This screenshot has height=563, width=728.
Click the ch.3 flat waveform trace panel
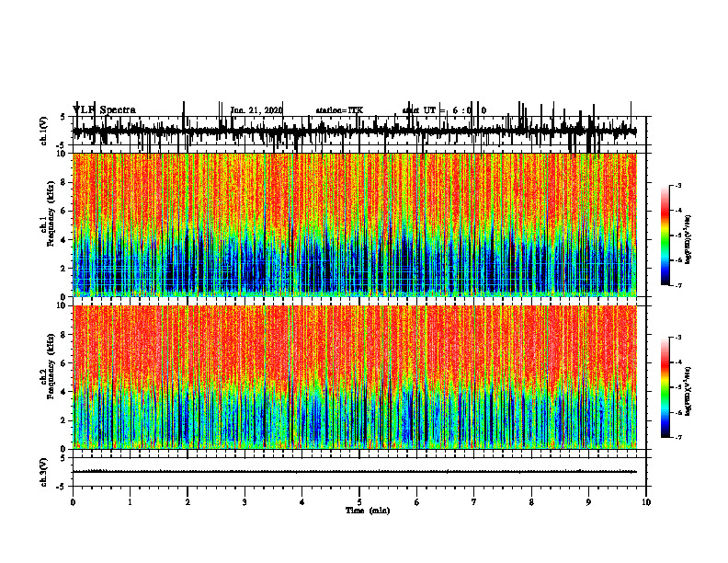pos(359,472)
